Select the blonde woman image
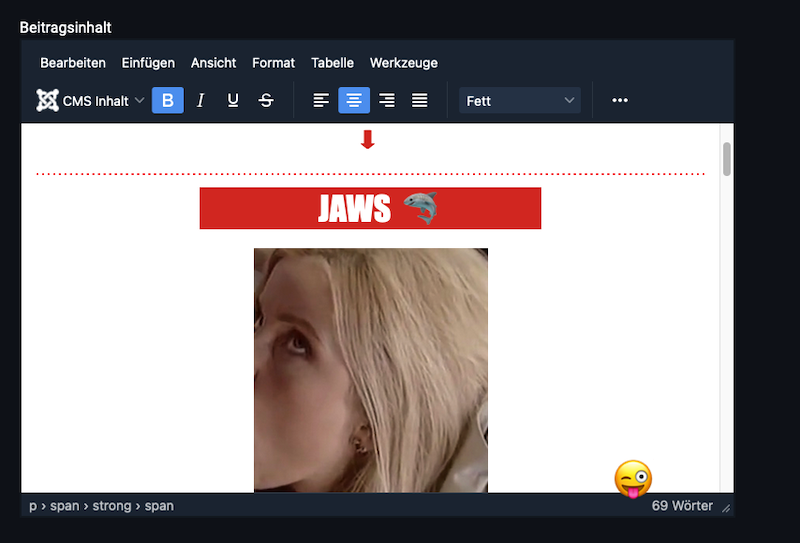The width and height of the screenshot is (800, 543). pyautogui.click(x=371, y=370)
